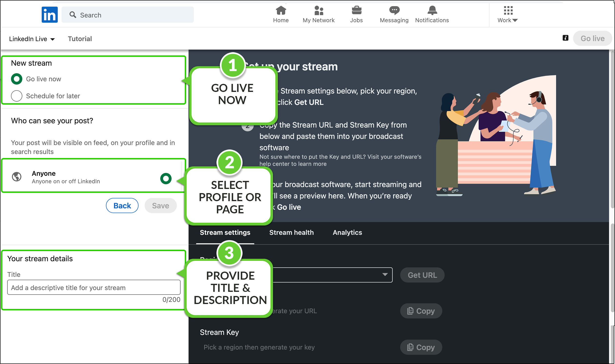Click the 'Stream Key' label
The width and height of the screenshot is (615, 364).
(x=219, y=332)
